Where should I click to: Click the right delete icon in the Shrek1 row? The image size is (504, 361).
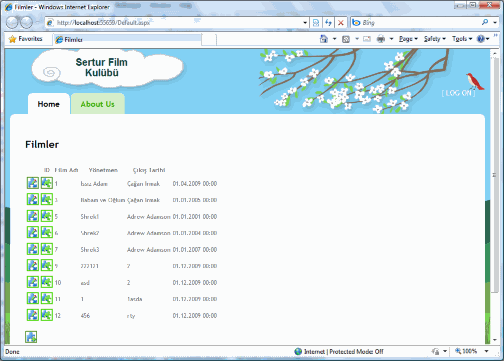pyautogui.click(x=47, y=216)
